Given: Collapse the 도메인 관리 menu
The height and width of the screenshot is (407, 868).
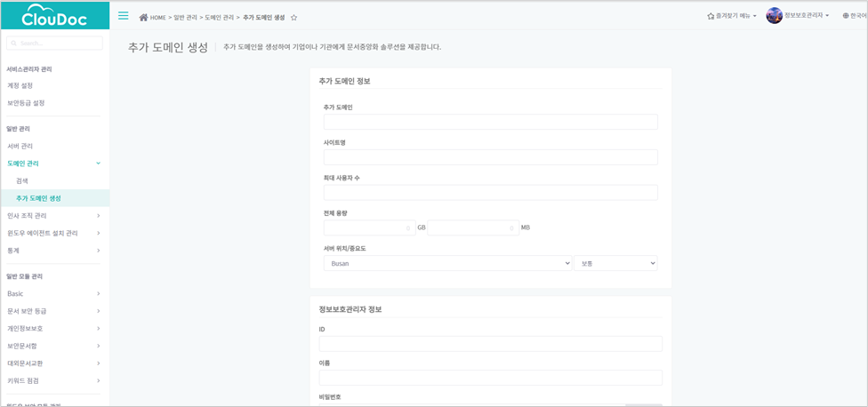Looking at the screenshot, I should pos(54,164).
